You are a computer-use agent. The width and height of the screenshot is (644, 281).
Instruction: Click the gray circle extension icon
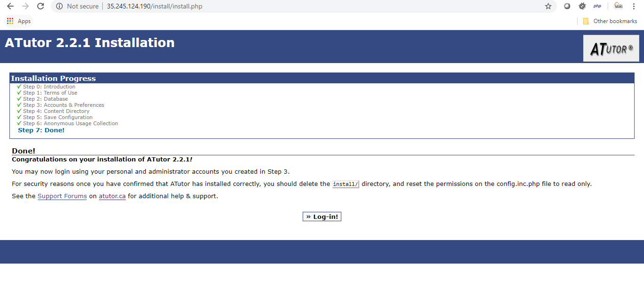coord(567,6)
